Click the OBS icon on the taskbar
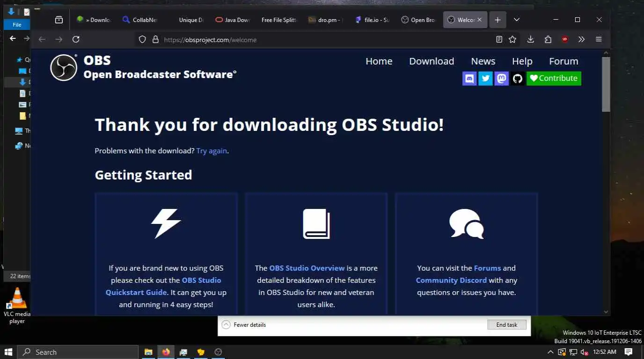This screenshot has width=644, height=359. (x=218, y=352)
